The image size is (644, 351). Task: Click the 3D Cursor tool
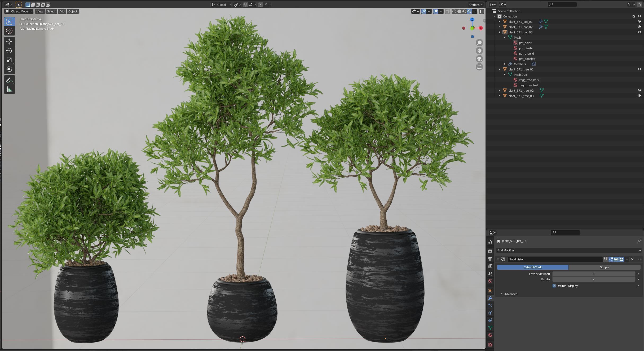click(x=9, y=31)
